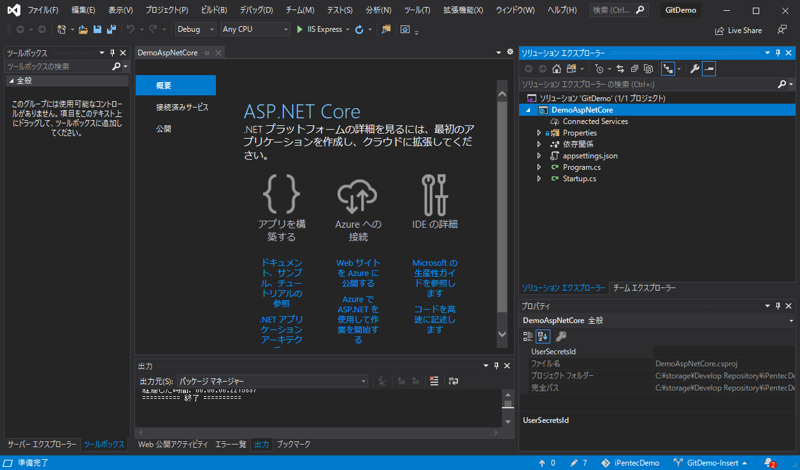Open the output source dropdown
This screenshot has width=800, height=470.
coord(272,381)
